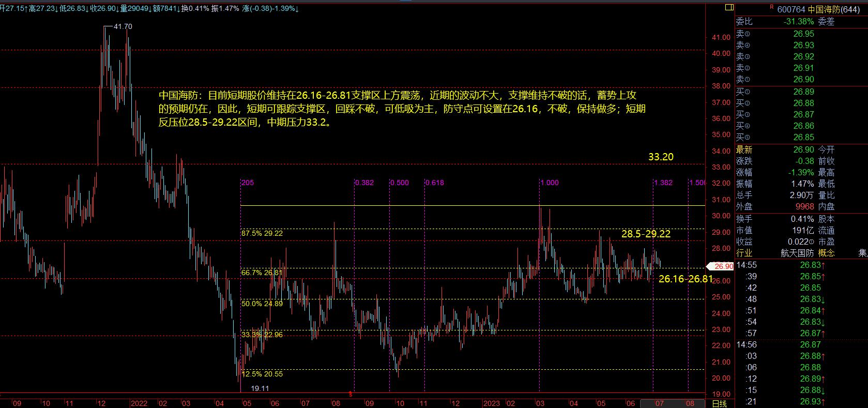Screen dimensions: 868x408
Task: Click the small red $ marker on timeline
Action: 351,394
